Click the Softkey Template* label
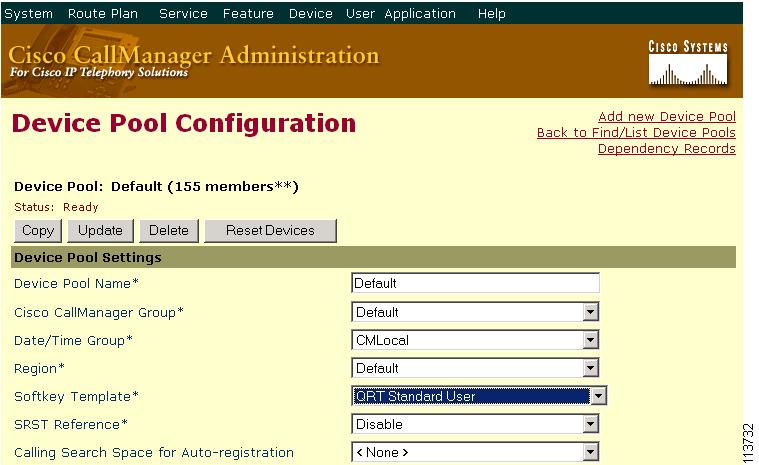The image size is (759, 465). pos(76,396)
